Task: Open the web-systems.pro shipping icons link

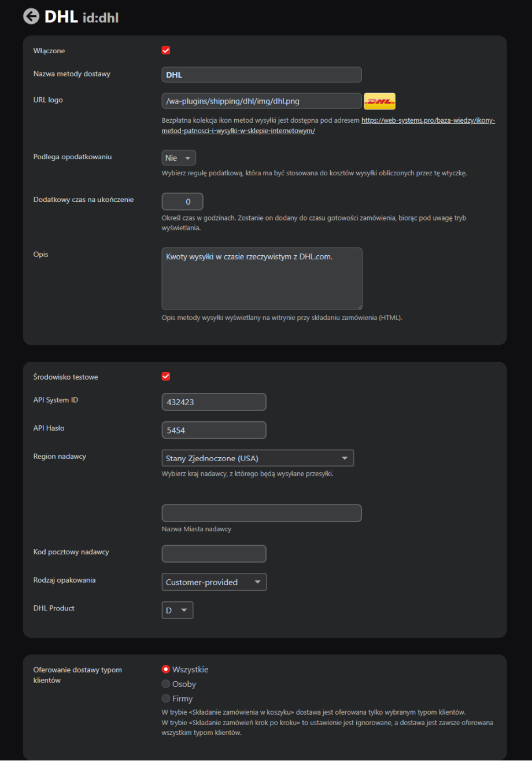Action: (428, 121)
